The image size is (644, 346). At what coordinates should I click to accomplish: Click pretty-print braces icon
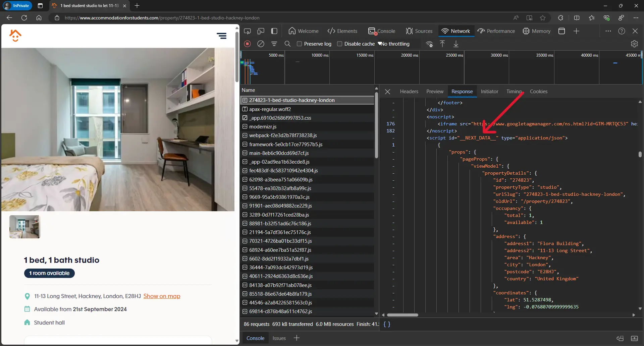(387, 324)
